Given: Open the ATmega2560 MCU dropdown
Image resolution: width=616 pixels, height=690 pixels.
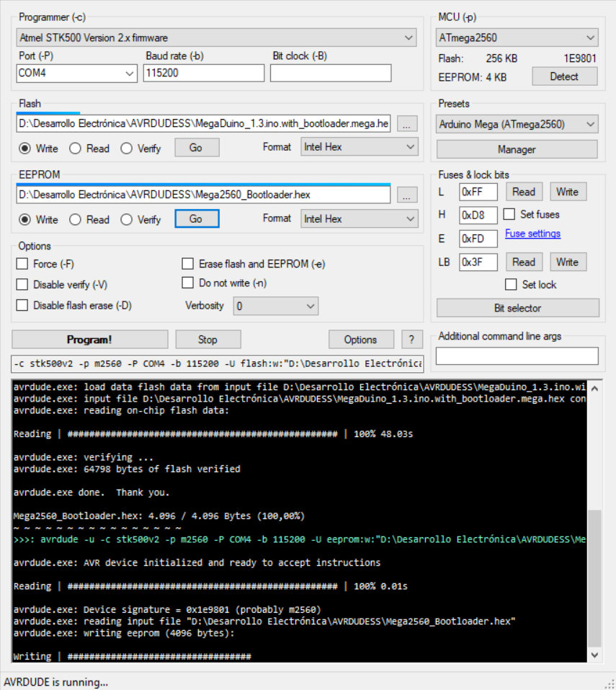Looking at the screenshot, I should click(x=517, y=37).
